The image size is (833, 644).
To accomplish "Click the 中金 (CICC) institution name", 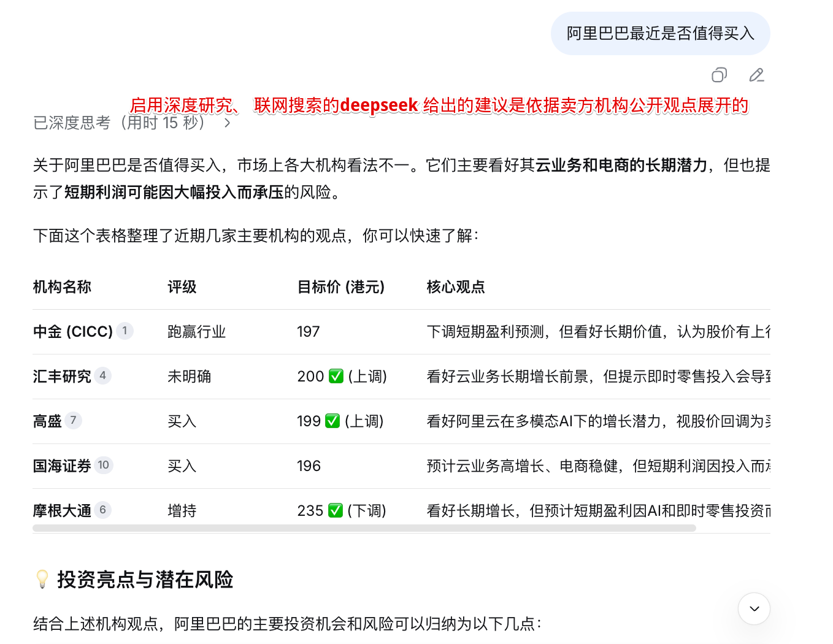I will point(72,332).
